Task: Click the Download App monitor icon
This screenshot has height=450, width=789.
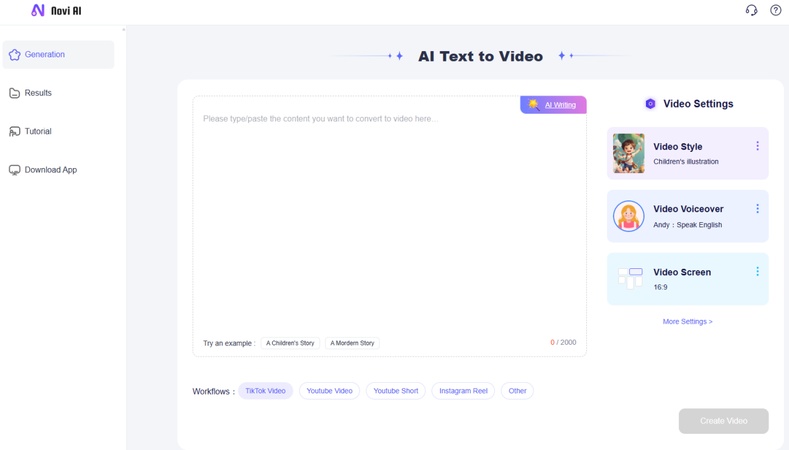Action: [x=15, y=170]
